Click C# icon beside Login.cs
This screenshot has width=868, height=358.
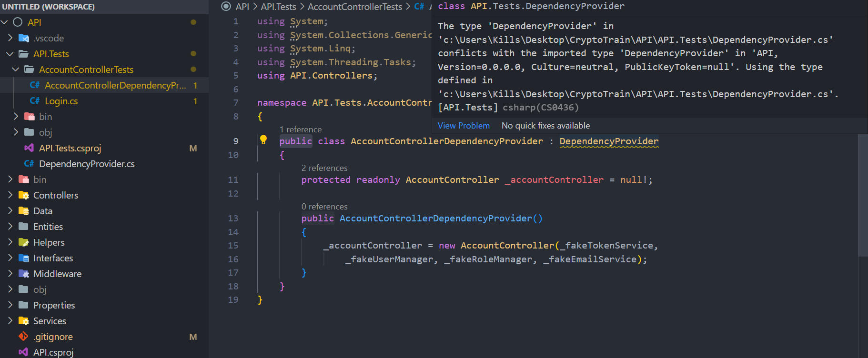click(x=35, y=101)
